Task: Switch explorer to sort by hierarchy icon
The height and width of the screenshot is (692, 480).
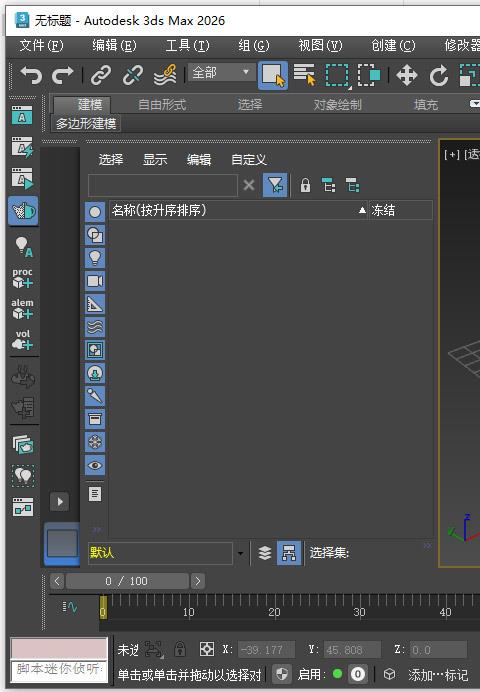Action: point(289,553)
